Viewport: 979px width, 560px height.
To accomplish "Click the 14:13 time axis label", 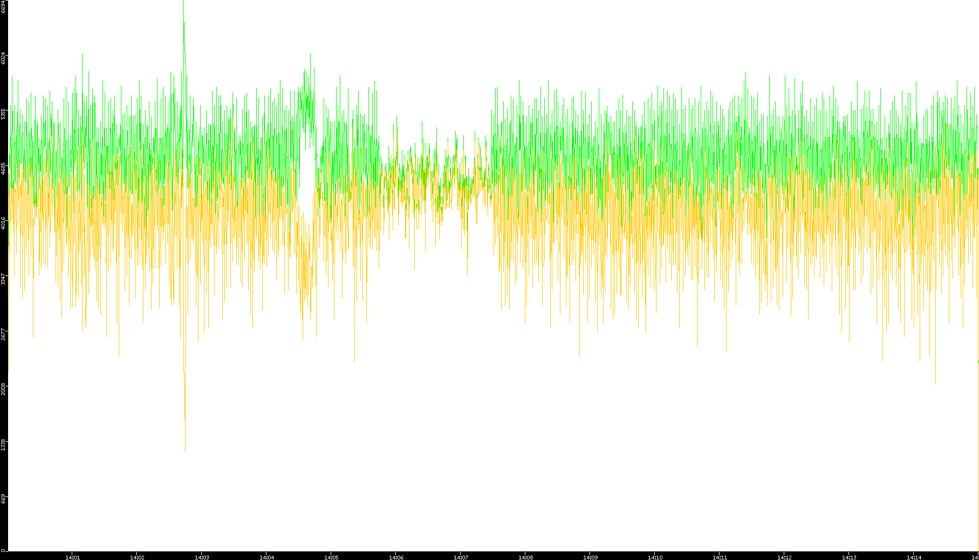I will coord(849,557).
